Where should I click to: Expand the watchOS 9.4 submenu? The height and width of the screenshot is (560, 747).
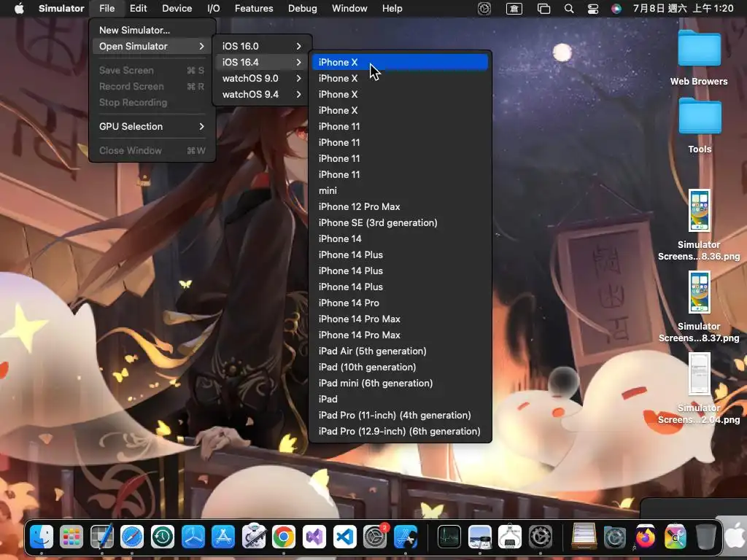pyautogui.click(x=262, y=94)
